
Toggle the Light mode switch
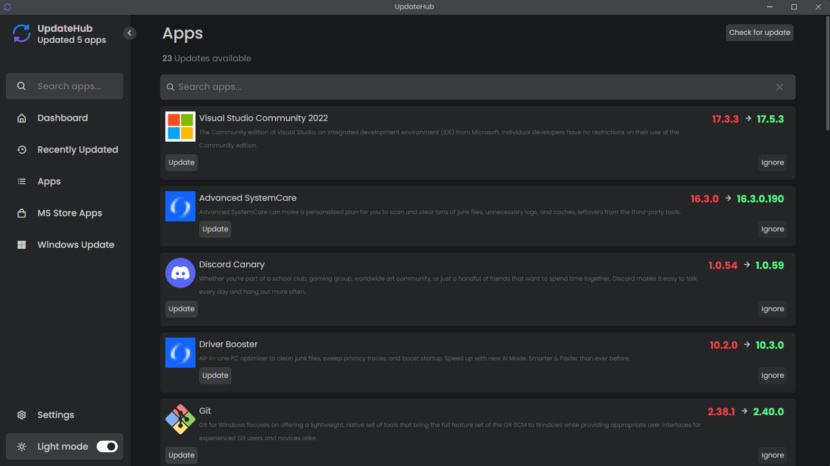(107, 446)
